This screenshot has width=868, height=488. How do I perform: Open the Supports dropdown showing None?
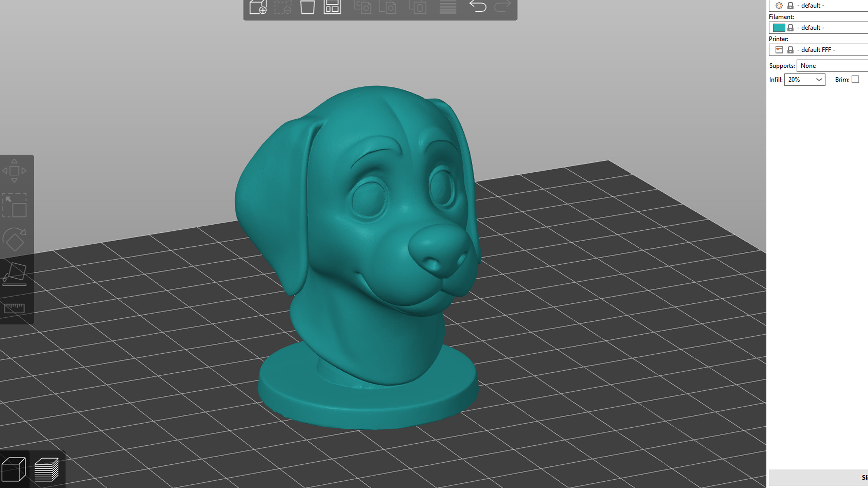tap(832, 66)
